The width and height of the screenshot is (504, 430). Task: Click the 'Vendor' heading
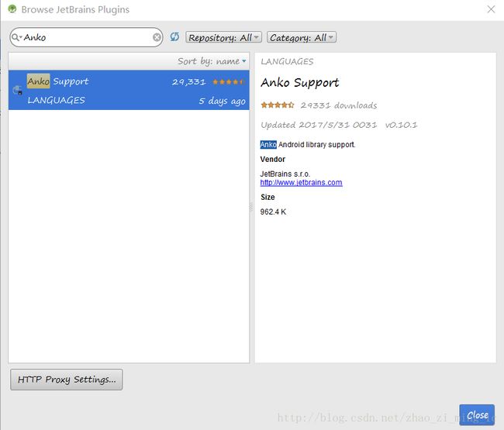click(273, 160)
